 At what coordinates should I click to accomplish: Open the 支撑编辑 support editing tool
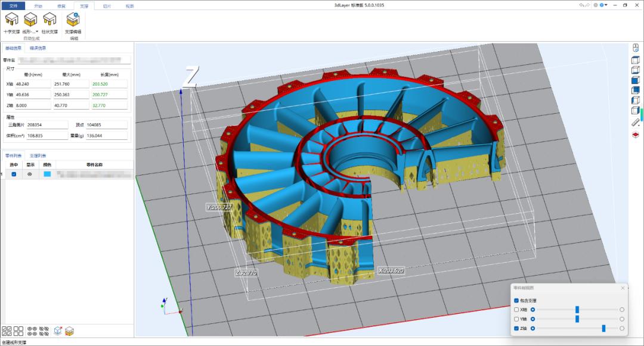73,20
